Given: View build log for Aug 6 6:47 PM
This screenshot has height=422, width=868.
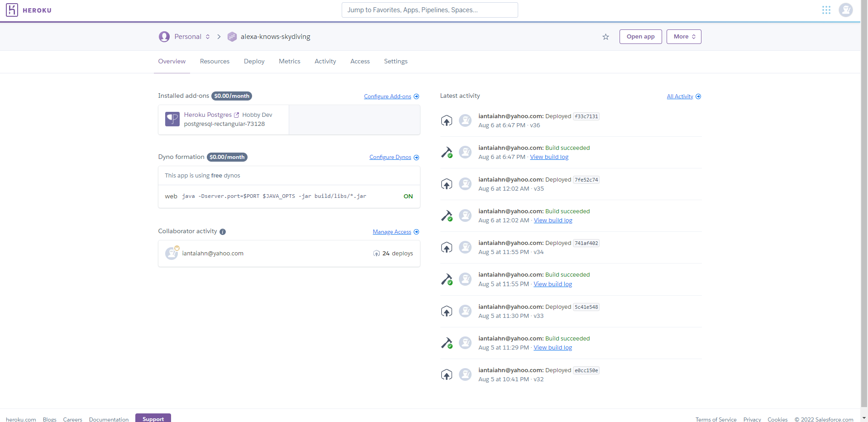Looking at the screenshot, I should click(549, 157).
